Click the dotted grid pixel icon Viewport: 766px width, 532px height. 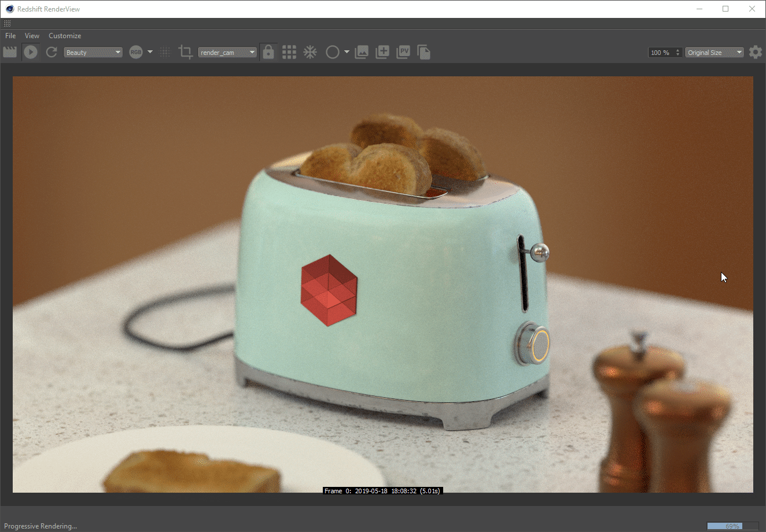tap(165, 52)
